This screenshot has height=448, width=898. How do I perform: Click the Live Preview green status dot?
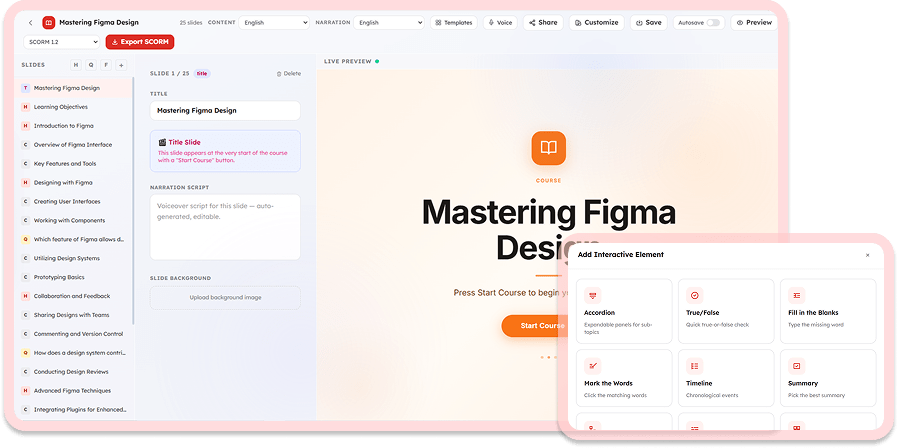click(377, 61)
